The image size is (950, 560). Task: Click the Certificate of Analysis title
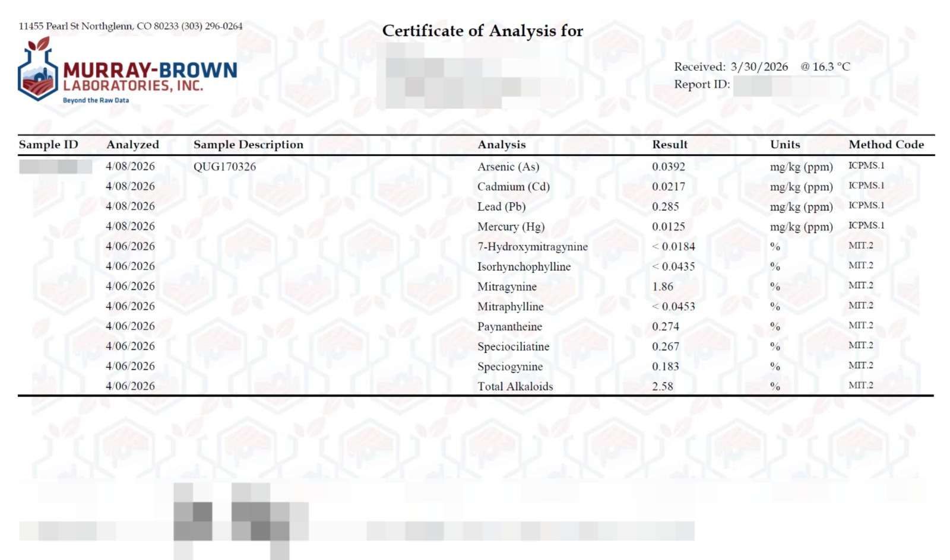tap(482, 31)
